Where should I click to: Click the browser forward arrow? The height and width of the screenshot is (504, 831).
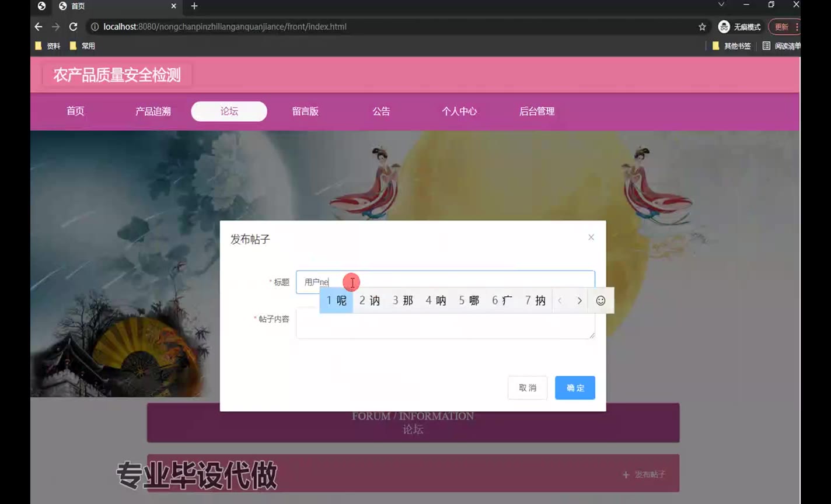click(x=56, y=27)
